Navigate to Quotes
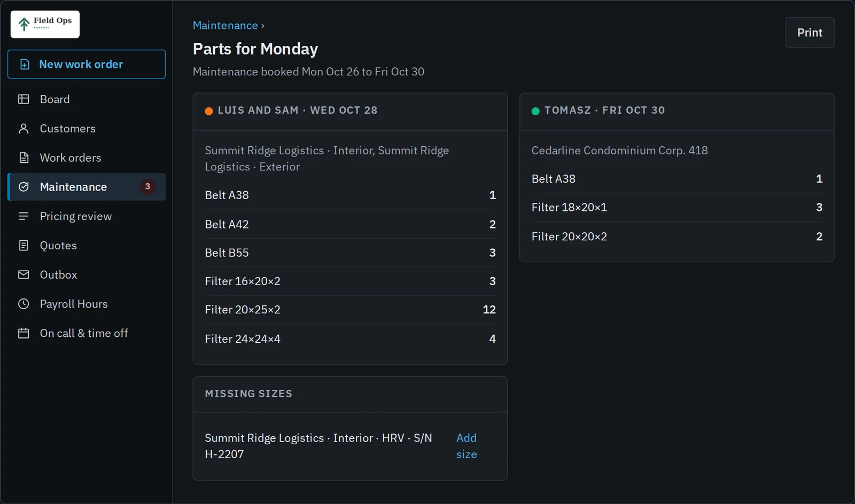855x504 pixels. 87,245
